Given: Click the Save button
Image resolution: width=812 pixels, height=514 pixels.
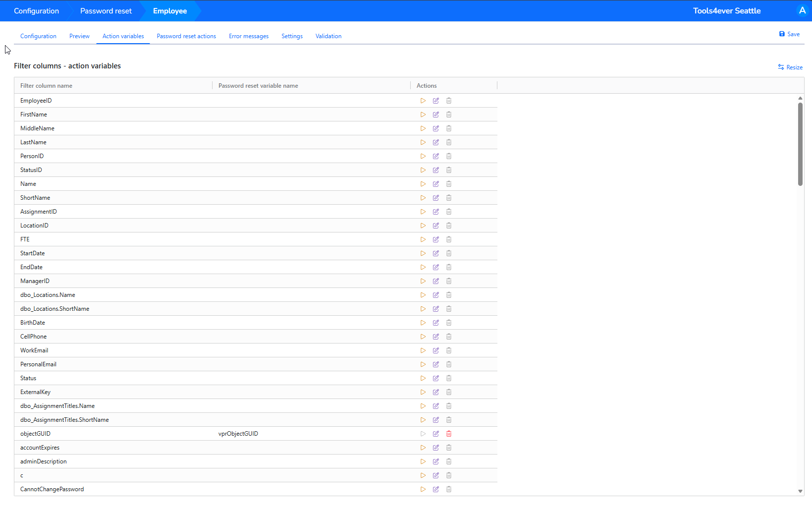Looking at the screenshot, I should [x=789, y=34].
